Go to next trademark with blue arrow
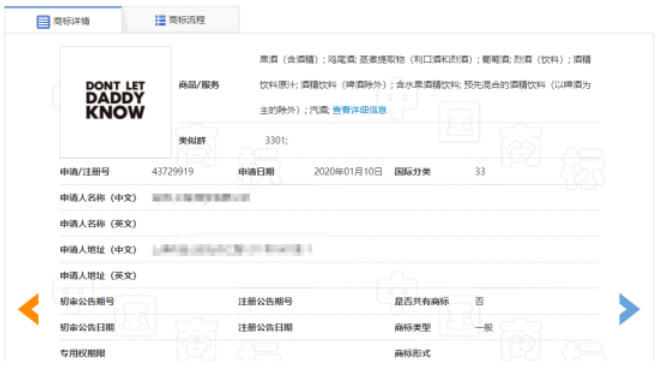Viewport: 662px width, 372px height. (x=629, y=309)
